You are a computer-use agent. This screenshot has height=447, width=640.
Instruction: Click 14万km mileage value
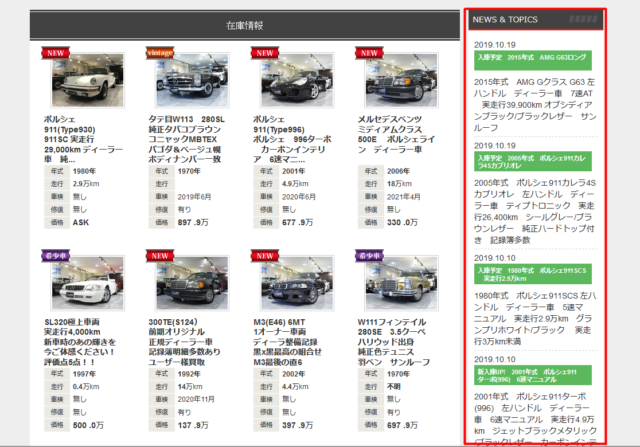[190, 387]
